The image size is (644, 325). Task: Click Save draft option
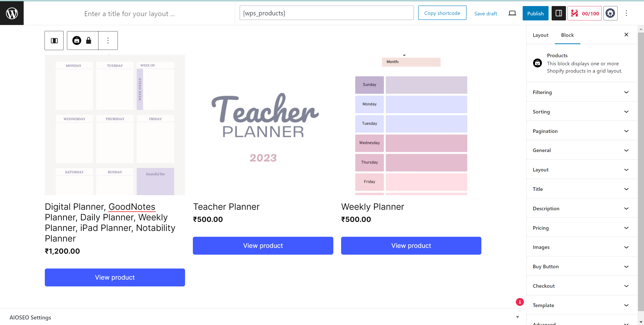coord(485,13)
